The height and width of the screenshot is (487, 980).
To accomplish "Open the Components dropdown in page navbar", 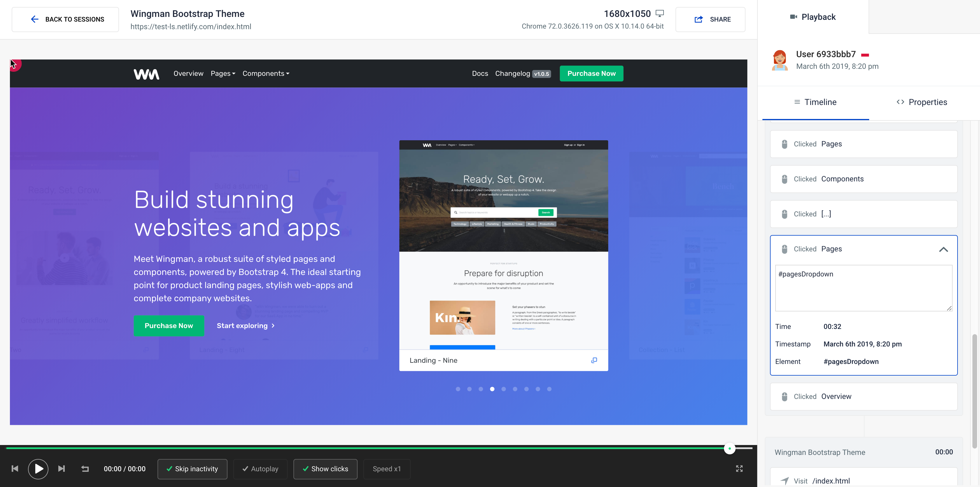I will [265, 74].
